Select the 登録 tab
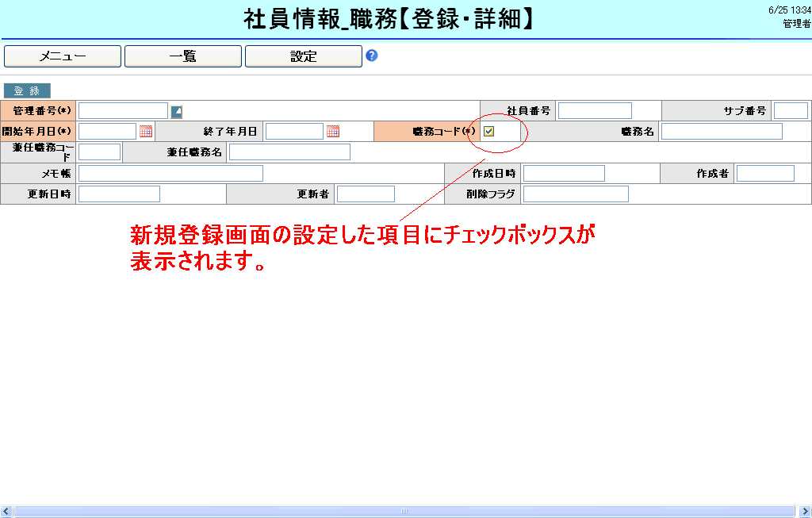 27,91
